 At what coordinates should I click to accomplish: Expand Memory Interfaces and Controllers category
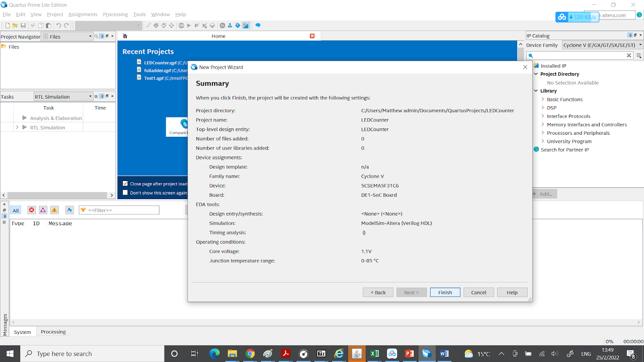click(x=543, y=125)
